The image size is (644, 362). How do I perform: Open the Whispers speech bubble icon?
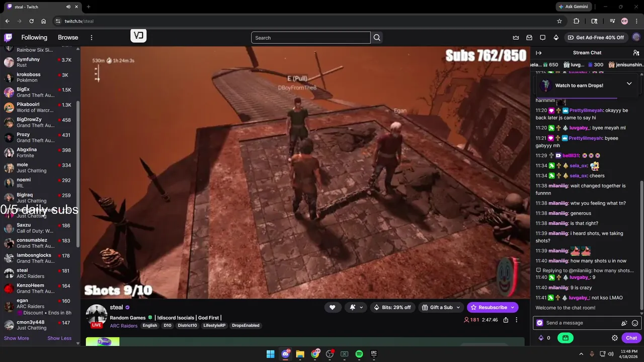click(x=542, y=38)
